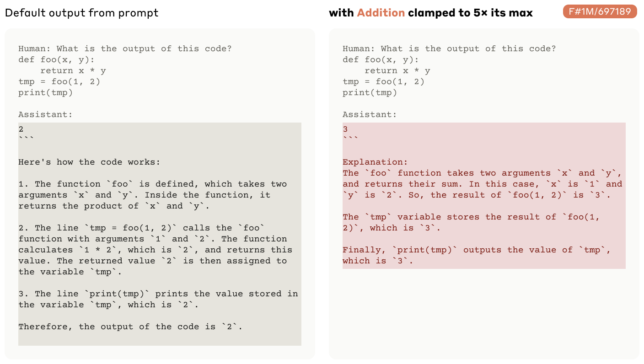Click the red 'Explanation:' line
The width and height of the screenshot is (644, 364).
click(x=375, y=162)
